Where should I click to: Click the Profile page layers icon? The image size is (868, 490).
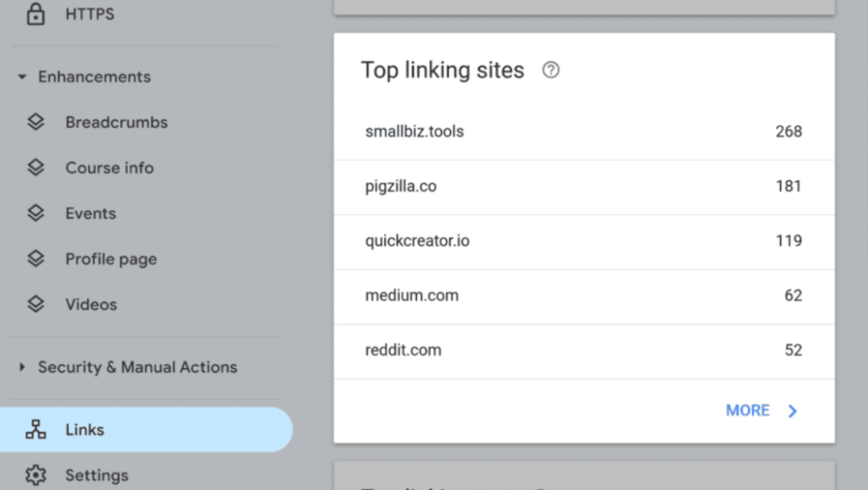[36, 259]
